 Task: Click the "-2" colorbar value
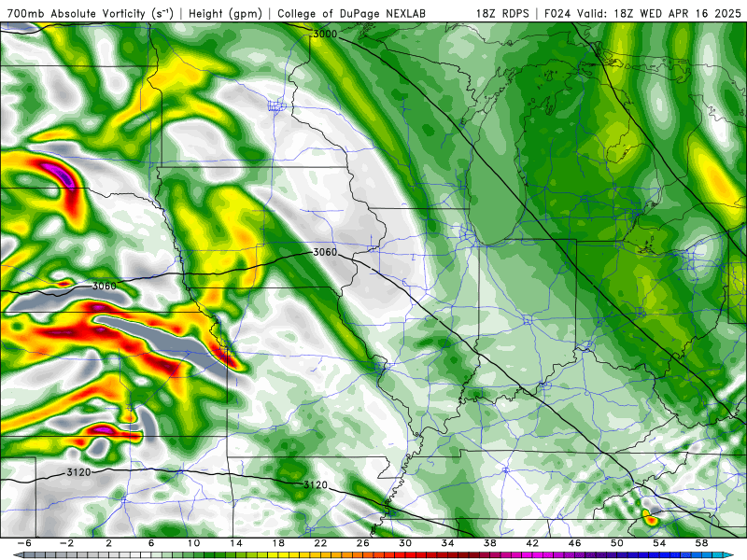66,543
